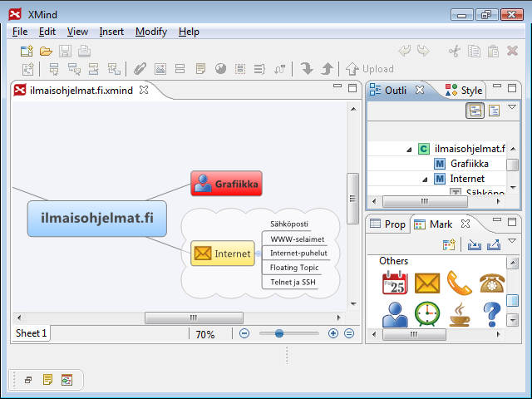Screen dimensions: 532x399
Task: Collapse Internet subtopics toggle on map
Action: coord(259,254)
